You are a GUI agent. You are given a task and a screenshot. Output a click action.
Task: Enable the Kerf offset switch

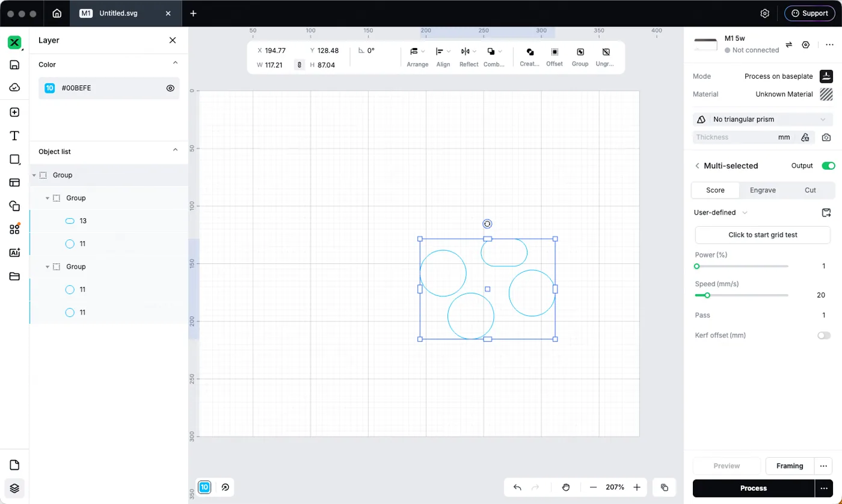click(824, 335)
